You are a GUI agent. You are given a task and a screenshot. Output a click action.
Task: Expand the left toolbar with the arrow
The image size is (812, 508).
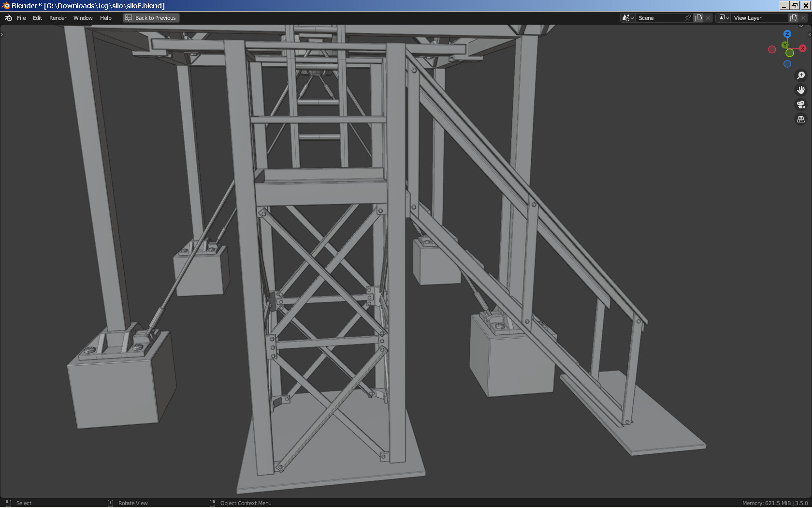[x=2, y=34]
